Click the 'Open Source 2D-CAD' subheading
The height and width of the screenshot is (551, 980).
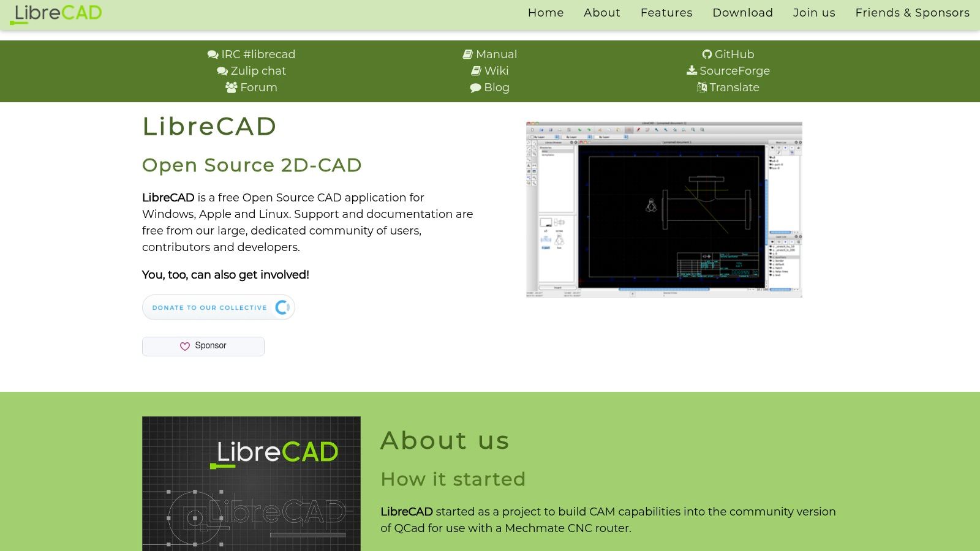[252, 165]
